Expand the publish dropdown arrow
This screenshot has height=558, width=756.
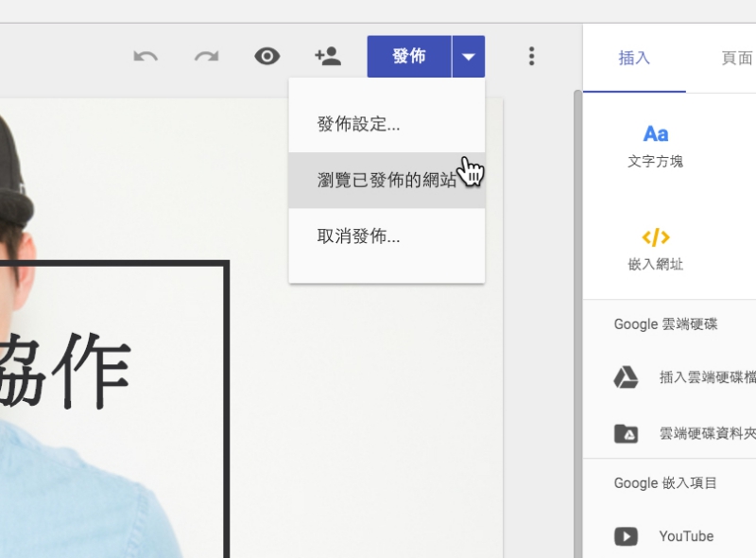tap(469, 57)
